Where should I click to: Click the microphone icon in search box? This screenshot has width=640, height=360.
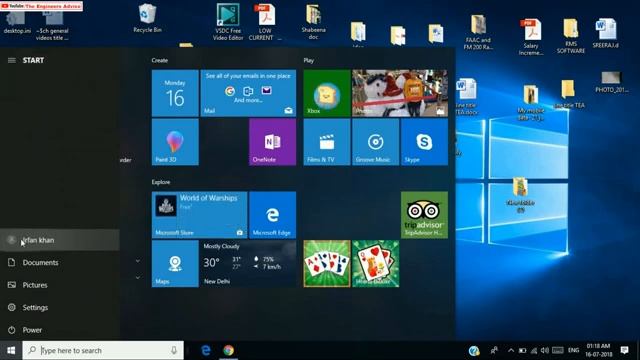pos(174,350)
